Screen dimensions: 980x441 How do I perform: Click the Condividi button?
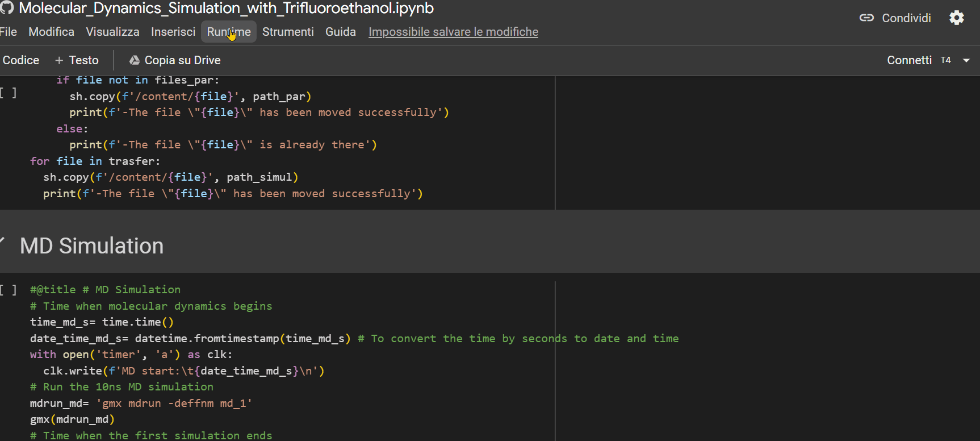click(895, 18)
